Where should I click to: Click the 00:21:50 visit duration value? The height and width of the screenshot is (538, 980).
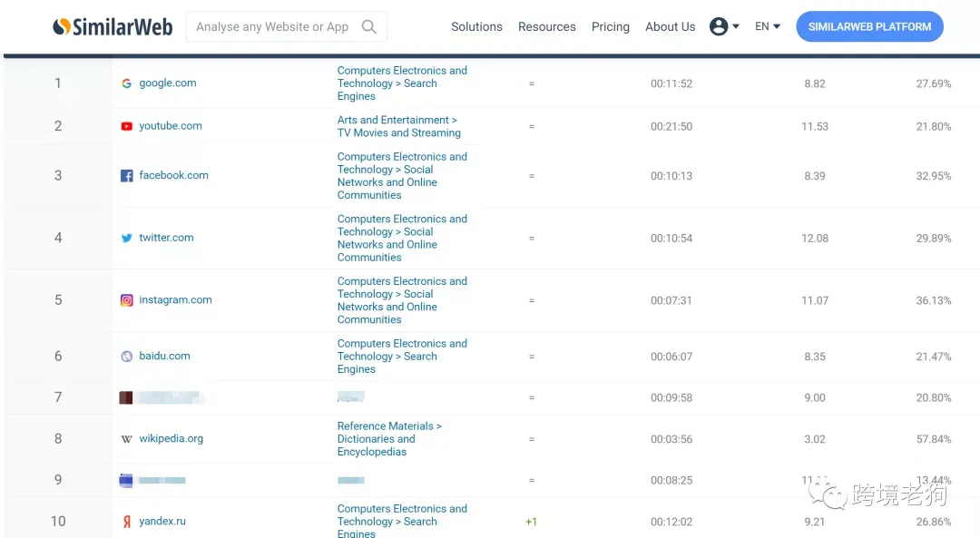(x=671, y=127)
